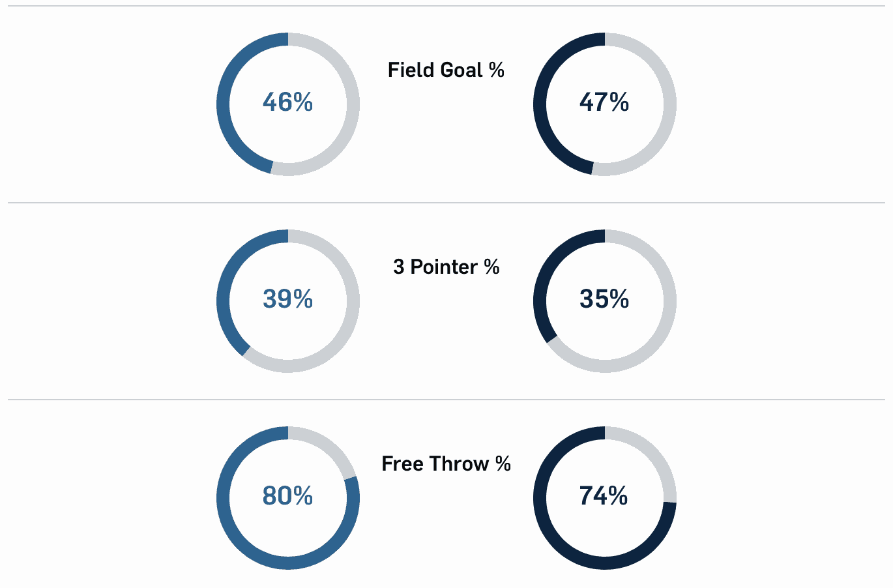Viewport: 893px width, 588px height.
Task: Click the 80% text value
Action: click(288, 496)
